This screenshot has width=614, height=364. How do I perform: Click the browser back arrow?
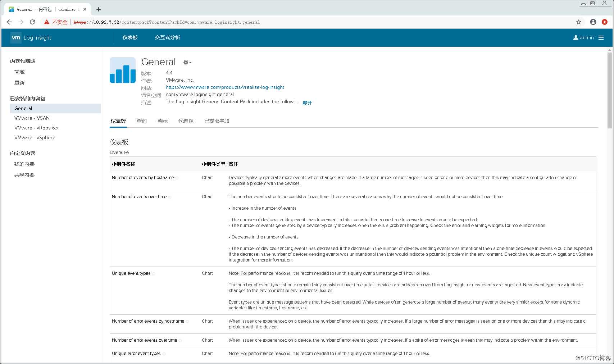tap(9, 22)
